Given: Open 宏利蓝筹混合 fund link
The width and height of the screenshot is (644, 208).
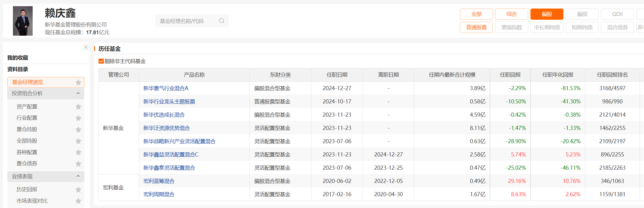Looking at the screenshot, I should click(159, 181).
